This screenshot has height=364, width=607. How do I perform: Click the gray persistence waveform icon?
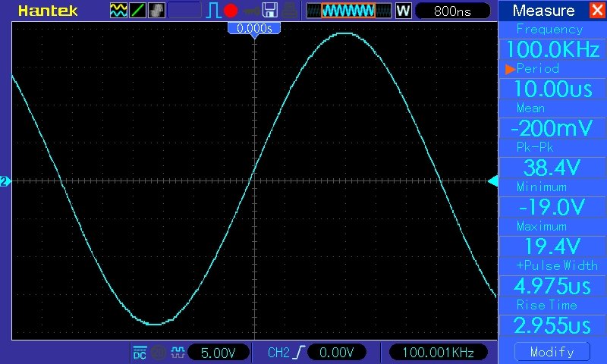tap(156, 11)
